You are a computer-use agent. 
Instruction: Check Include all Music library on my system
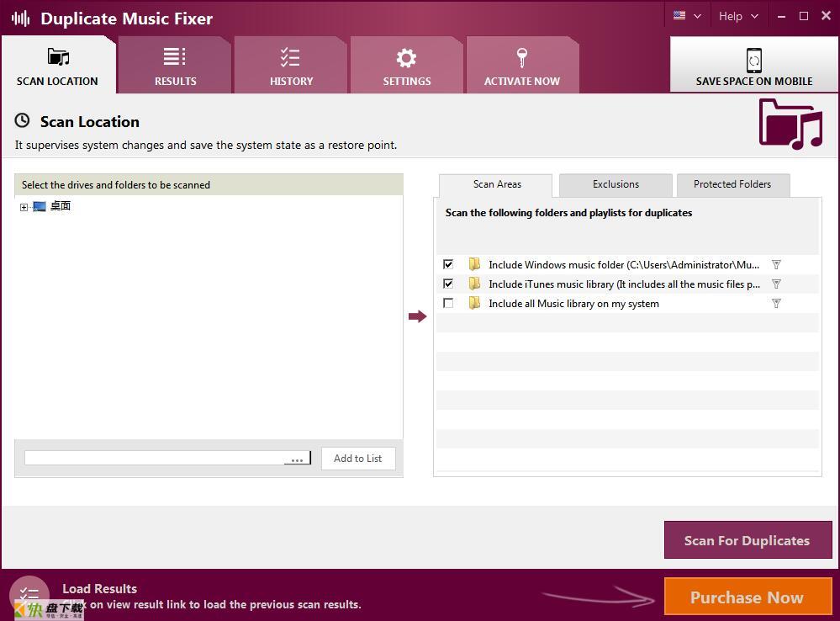(x=448, y=304)
